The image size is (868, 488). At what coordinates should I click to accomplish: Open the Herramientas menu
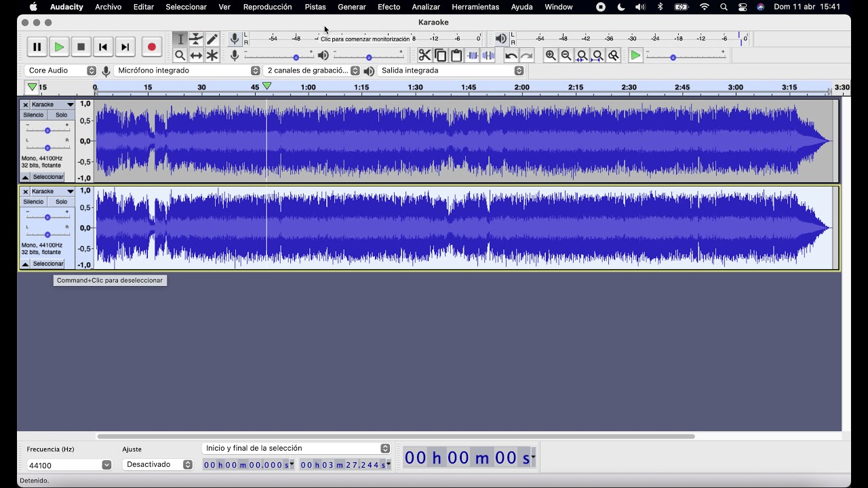pos(475,7)
